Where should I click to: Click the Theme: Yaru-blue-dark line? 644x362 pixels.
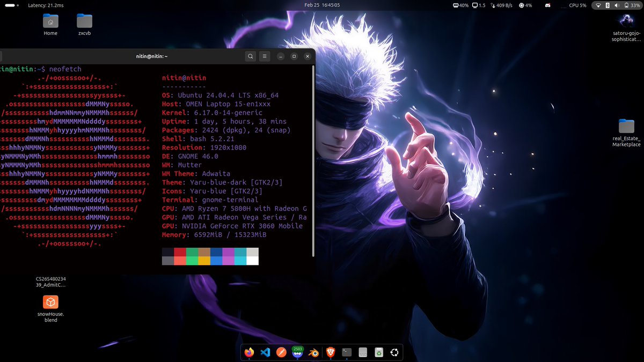(x=222, y=182)
